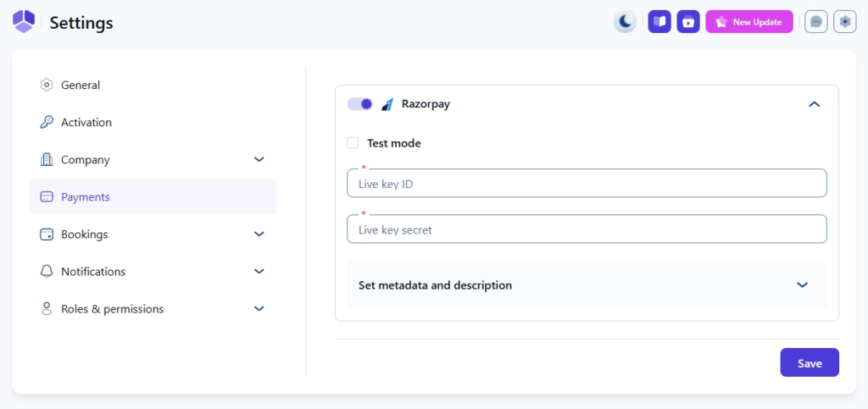Open the video tutorials icon
Screen dimensions: 868x409
click(x=688, y=22)
